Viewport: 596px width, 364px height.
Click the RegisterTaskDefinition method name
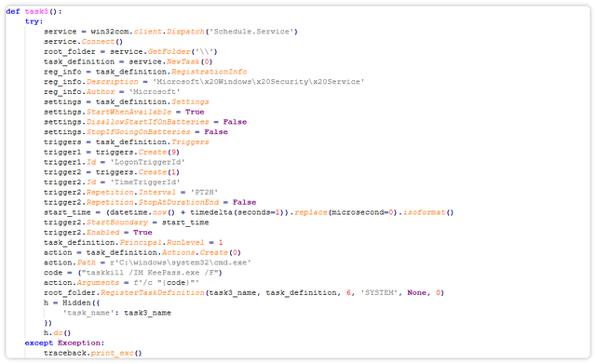pyautogui.click(x=153, y=292)
